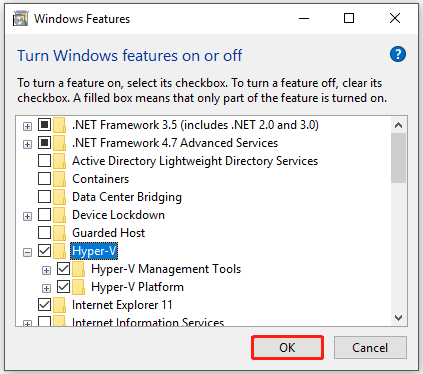
Task: Expand the Device Lockdown node
Action: [x=27, y=217]
